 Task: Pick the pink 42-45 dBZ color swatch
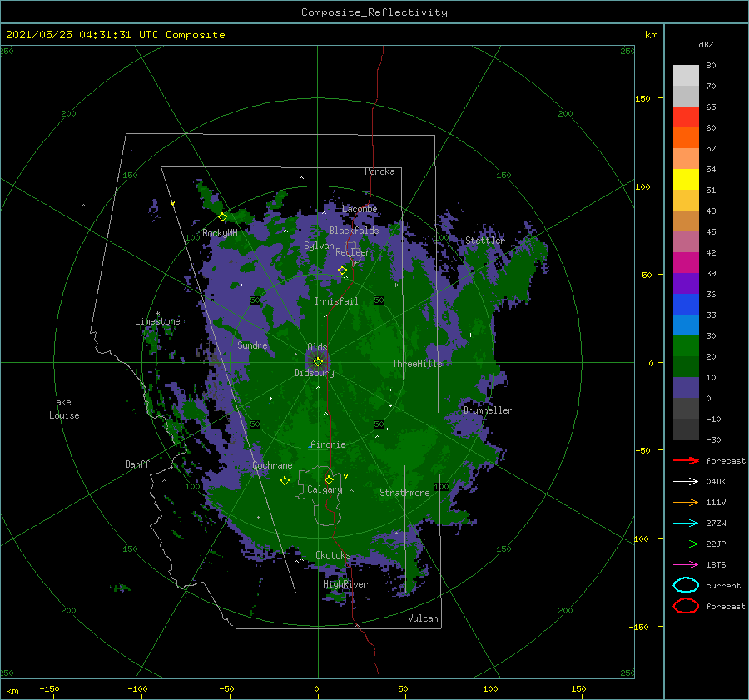pos(686,241)
